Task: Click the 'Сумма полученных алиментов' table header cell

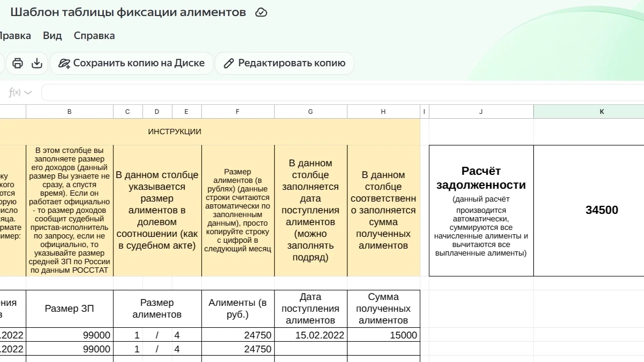Action: pos(384,309)
